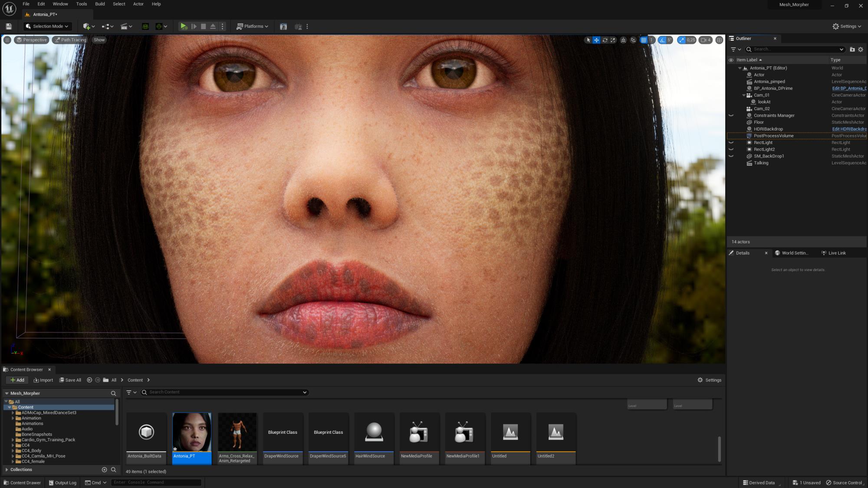Click the Play in editor button
868x488 pixels.
pos(184,26)
